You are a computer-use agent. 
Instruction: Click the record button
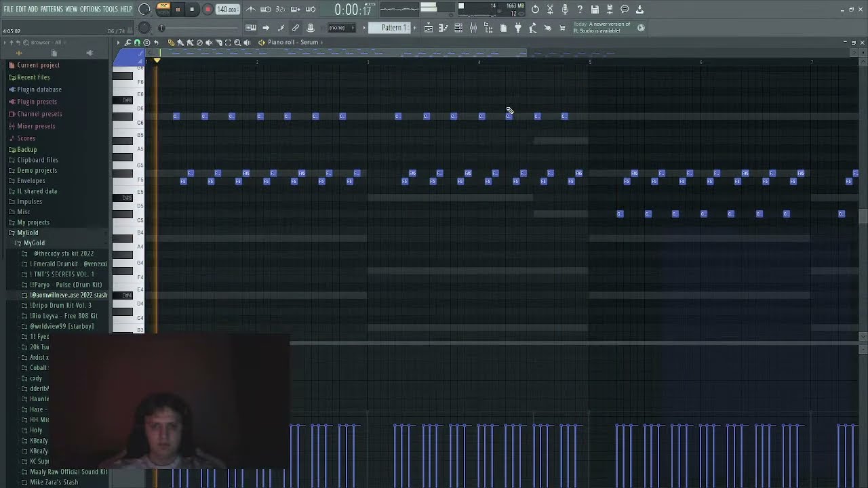pos(208,9)
